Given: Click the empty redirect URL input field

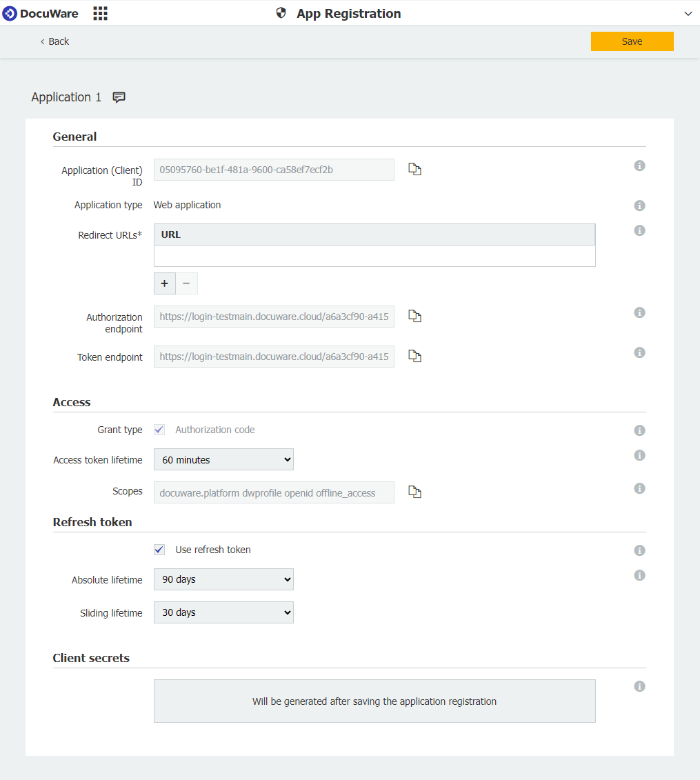Looking at the screenshot, I should coord(374,256).
